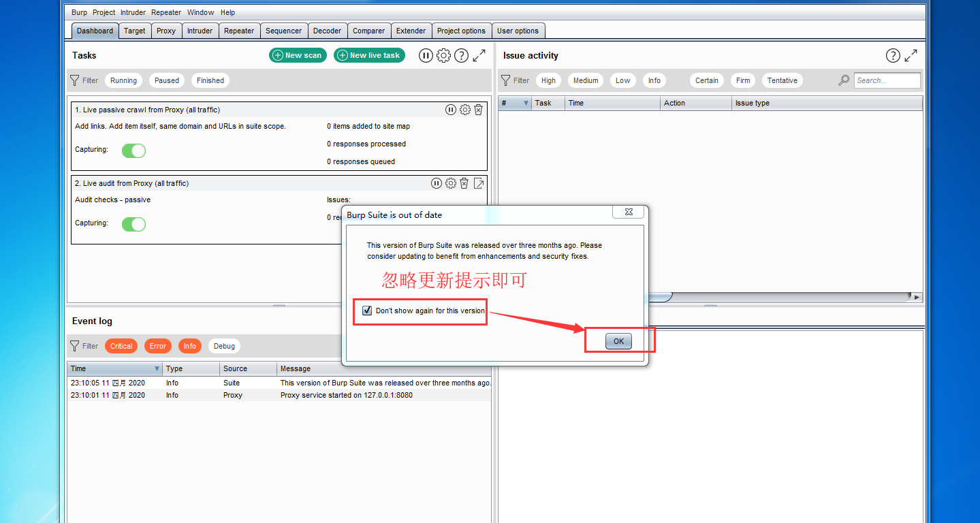Switch to the Repeater tab
This screenshot has width=980, height=523.
click(x=239, y=31)
